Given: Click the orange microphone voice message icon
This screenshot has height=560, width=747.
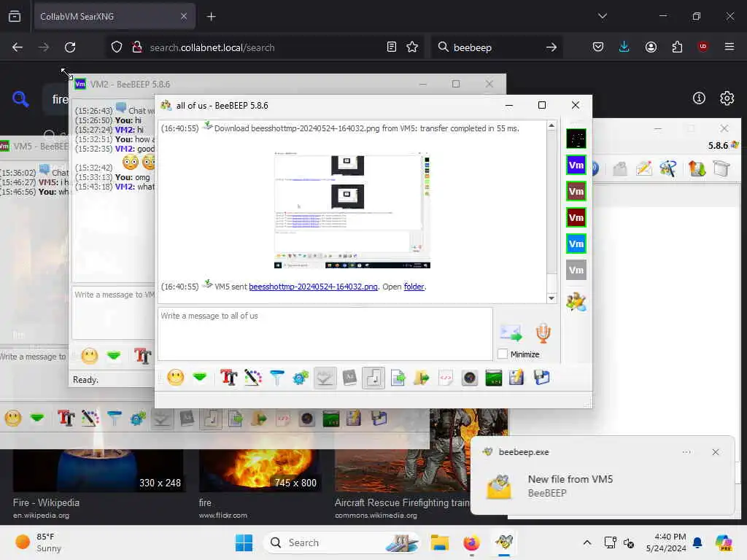Looking at the screenshot, I should coord(543,332).
